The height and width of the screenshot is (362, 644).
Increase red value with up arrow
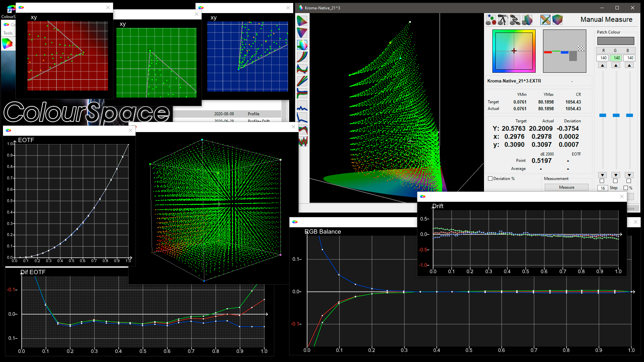pyautogui.click(x=603, y=66)
